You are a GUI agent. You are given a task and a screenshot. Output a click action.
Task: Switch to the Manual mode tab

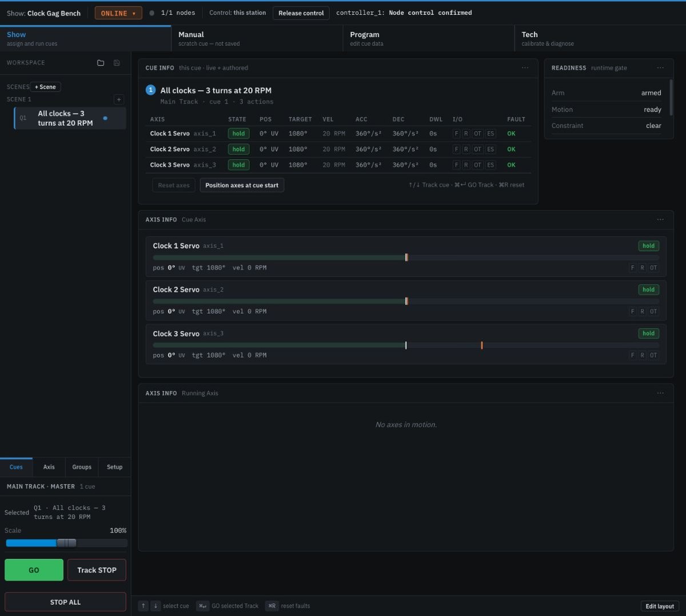coord(257,39)
